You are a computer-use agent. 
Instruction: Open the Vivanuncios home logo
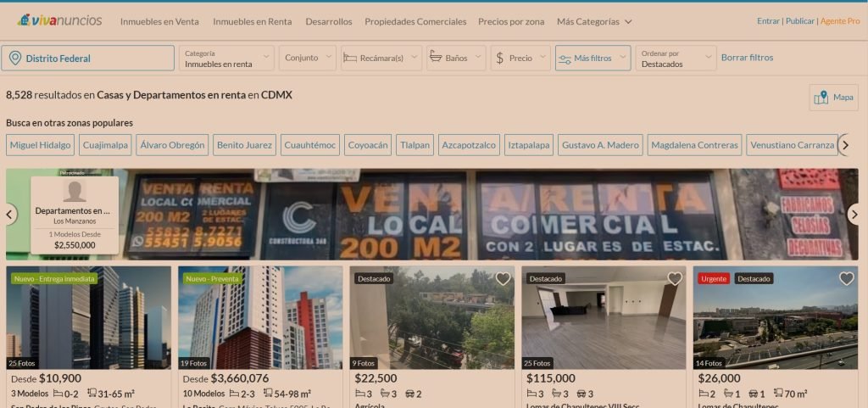[59, 20]
